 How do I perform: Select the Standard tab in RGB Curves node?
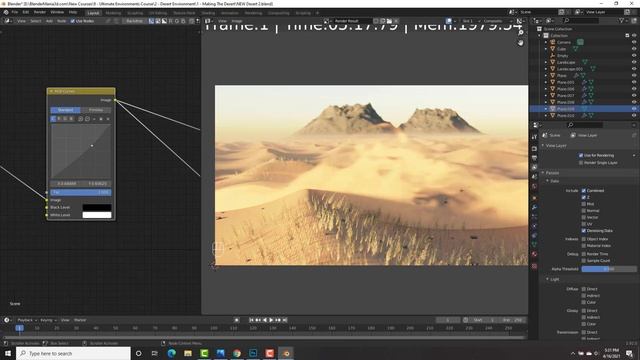click(65, 110)
